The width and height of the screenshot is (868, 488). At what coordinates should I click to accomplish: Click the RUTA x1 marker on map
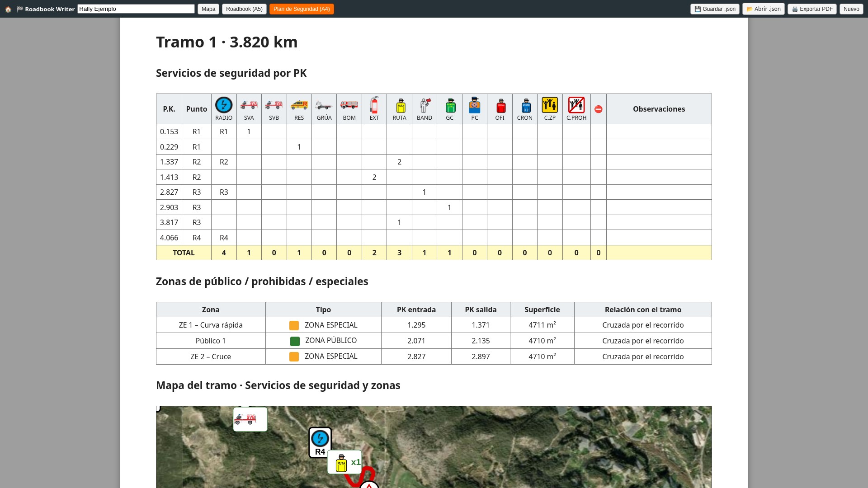point(344,462)
